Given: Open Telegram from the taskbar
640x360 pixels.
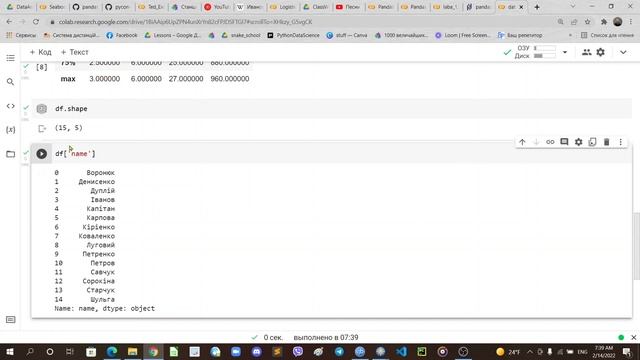Looking at the screenshot, I should click(x=339, y=351).
